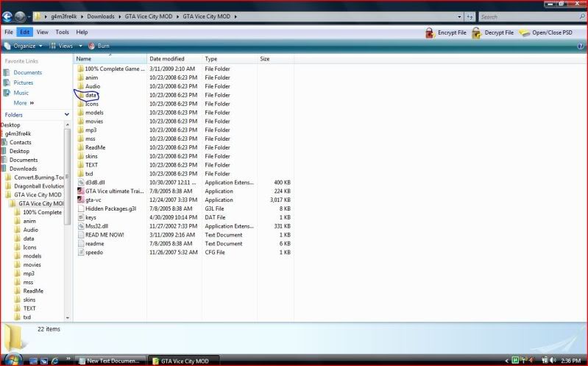The height and width of the screenshot is (366, 588).
Task: Open the Edit menu
Action: coord(25,32)
